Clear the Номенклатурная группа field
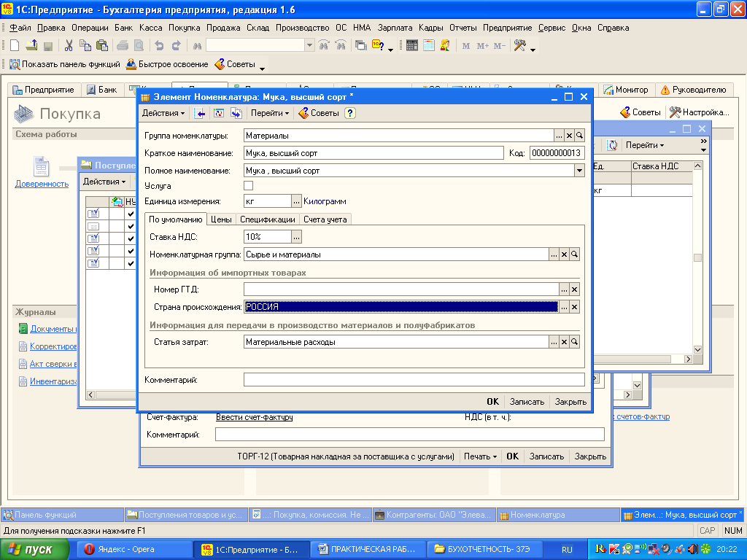Viewport: 747px width, 560px height. [564, 254]
